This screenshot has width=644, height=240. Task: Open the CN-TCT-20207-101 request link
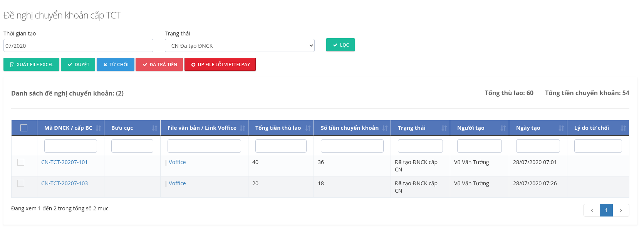point(64,162)
